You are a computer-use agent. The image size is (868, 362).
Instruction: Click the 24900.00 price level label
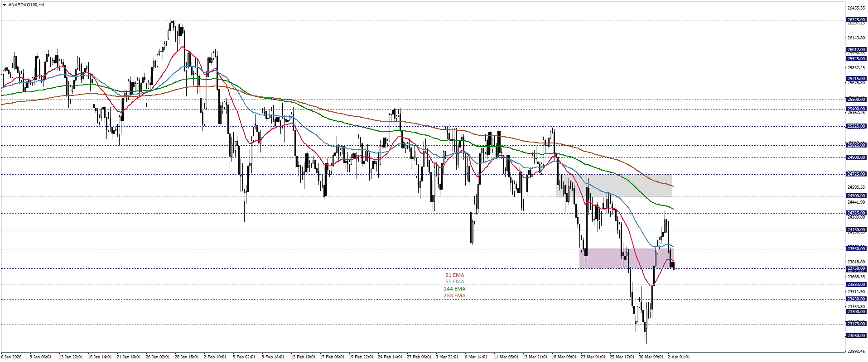(x=856, y=157)
